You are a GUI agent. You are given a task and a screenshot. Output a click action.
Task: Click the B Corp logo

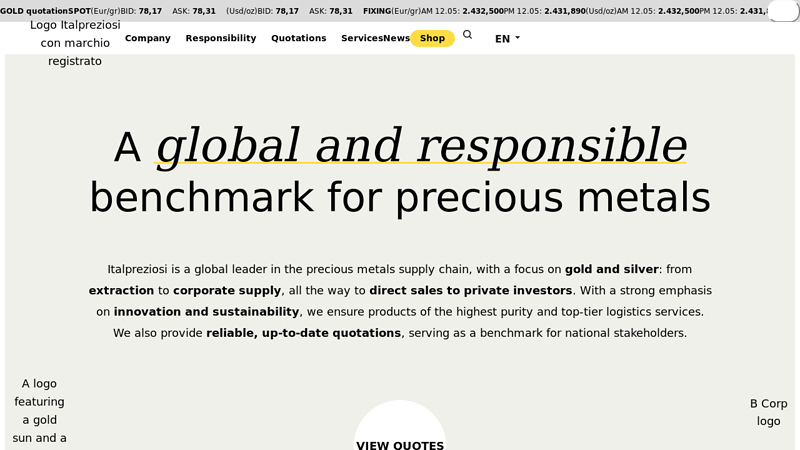(x=768, y=412)
